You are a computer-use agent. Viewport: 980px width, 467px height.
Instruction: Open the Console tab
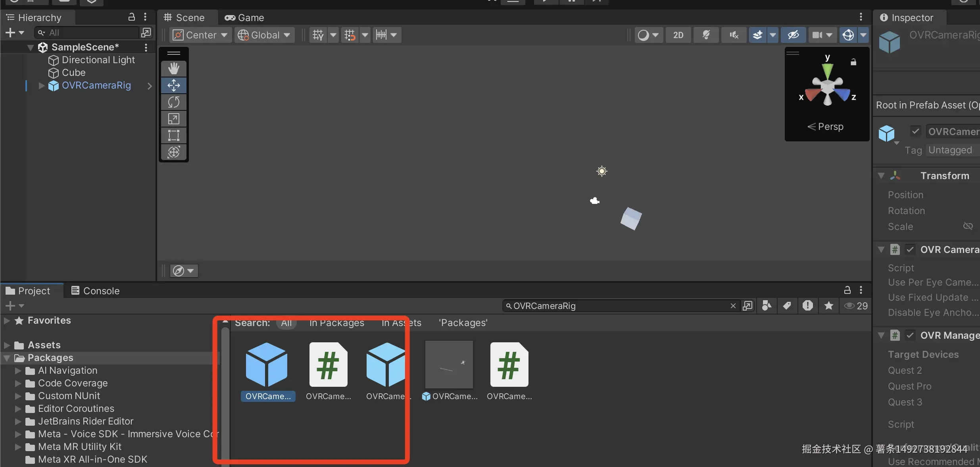pos(95,291)
